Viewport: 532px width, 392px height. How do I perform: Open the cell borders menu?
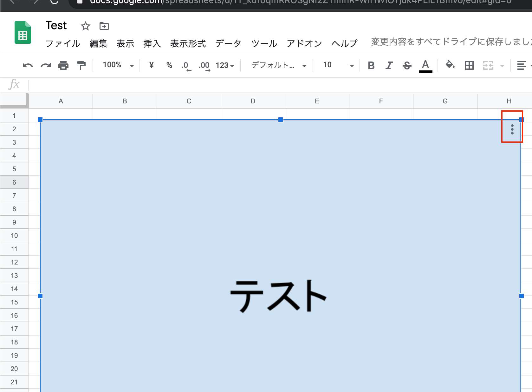pyautogui.click(x=469, y=65)
